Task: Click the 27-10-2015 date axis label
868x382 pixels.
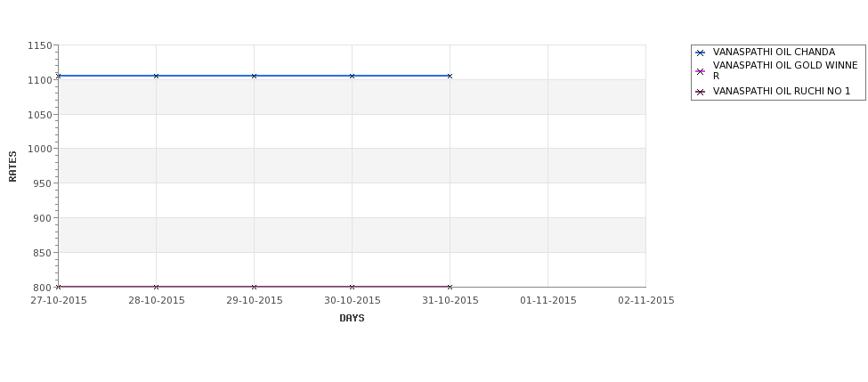Action: (59, 301)
